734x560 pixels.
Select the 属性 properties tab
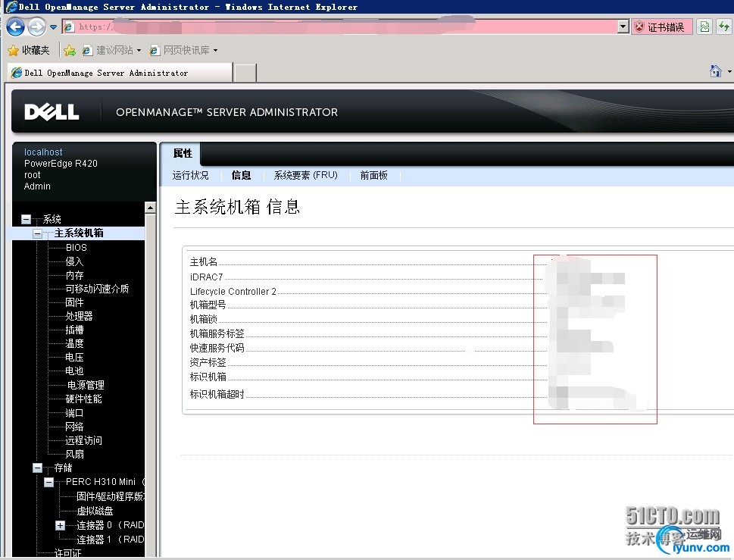point(182,153)
